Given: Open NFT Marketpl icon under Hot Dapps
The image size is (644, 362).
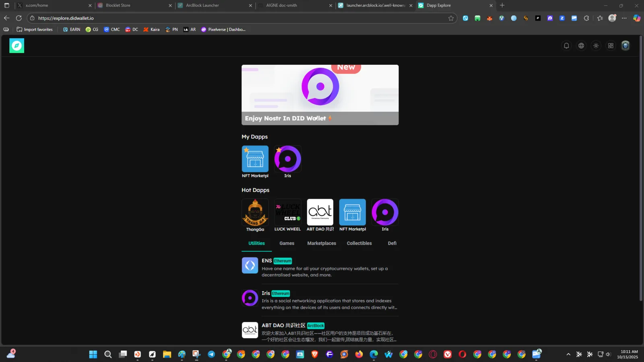Looking at the screenshot, I should 353,212.
